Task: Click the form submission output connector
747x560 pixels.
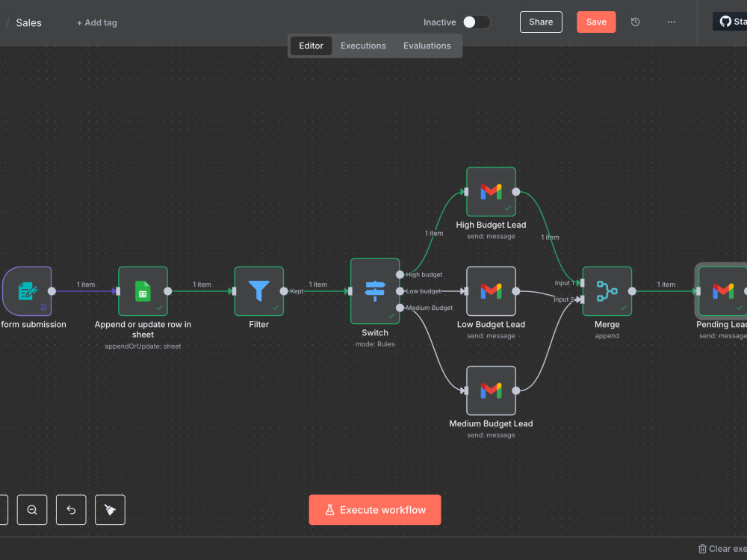Action: (x=52, y=291)
